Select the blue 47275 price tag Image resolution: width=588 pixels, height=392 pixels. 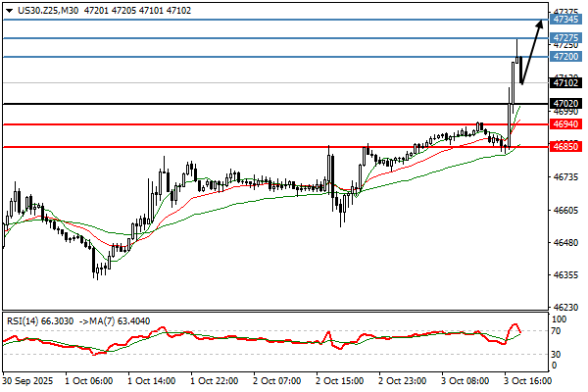coord(565,37)
